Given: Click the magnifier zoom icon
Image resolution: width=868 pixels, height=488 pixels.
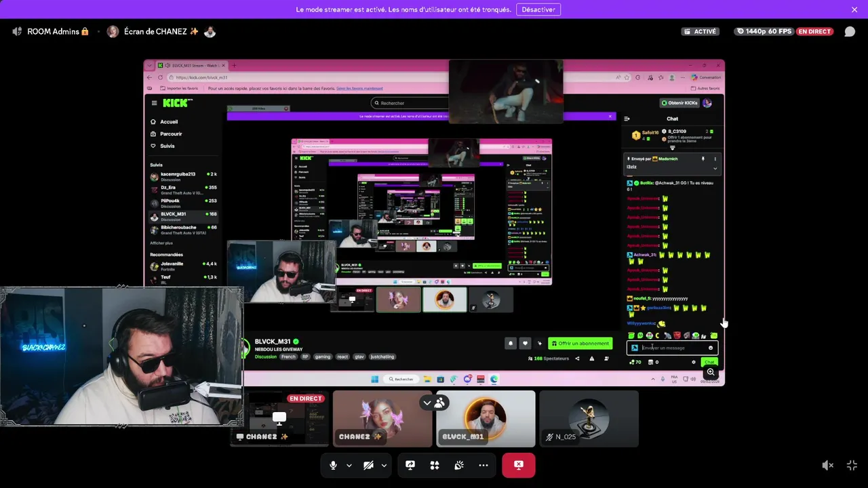Looking at the screenshot, I should click(711, 372).
